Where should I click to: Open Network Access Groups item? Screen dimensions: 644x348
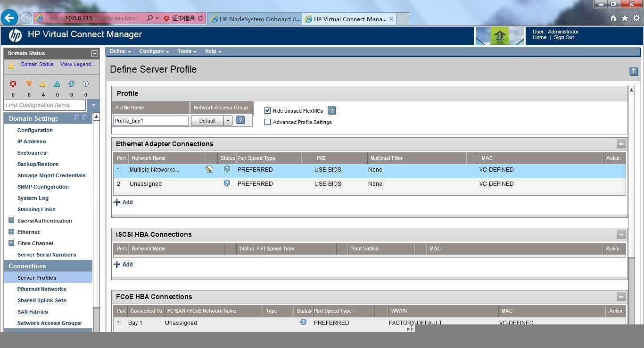point(49,323)
